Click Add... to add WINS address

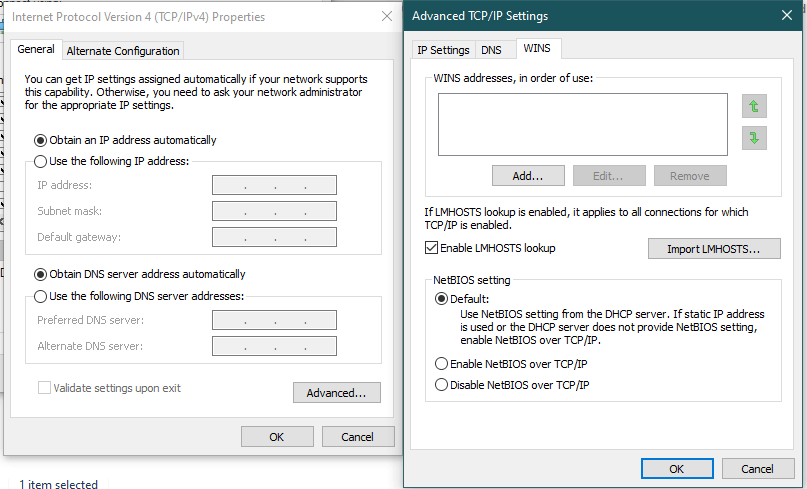coord(528,176)
